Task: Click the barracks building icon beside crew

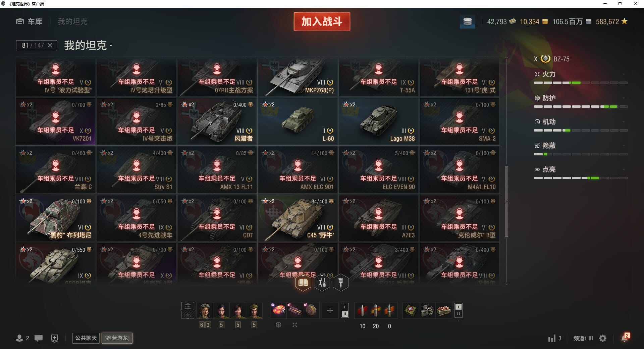Action: (188, 306)
